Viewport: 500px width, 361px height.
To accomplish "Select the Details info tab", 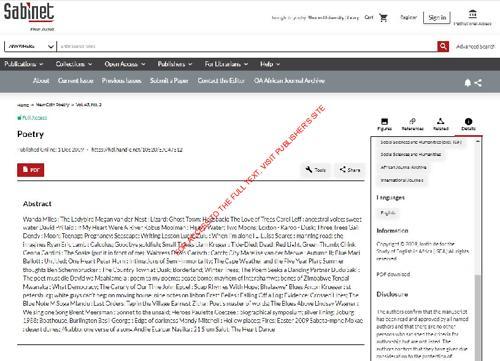I will point(468,124).
